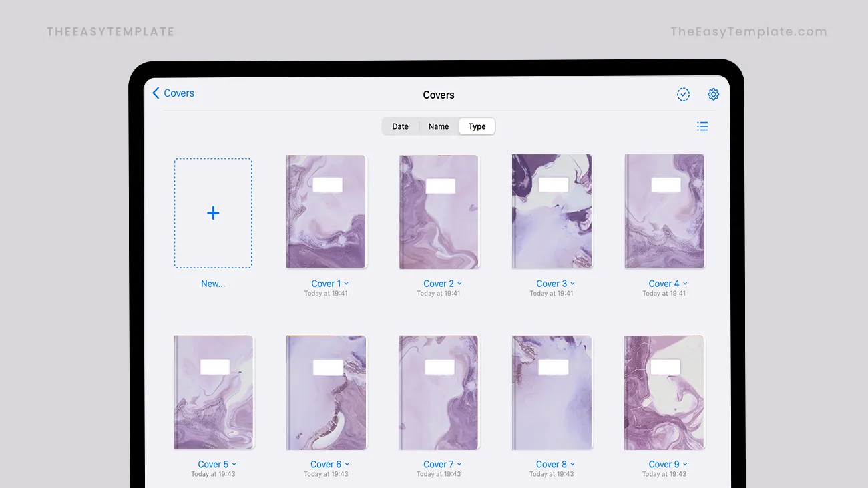Click the plus icon to create new

(x=213, y=213)
